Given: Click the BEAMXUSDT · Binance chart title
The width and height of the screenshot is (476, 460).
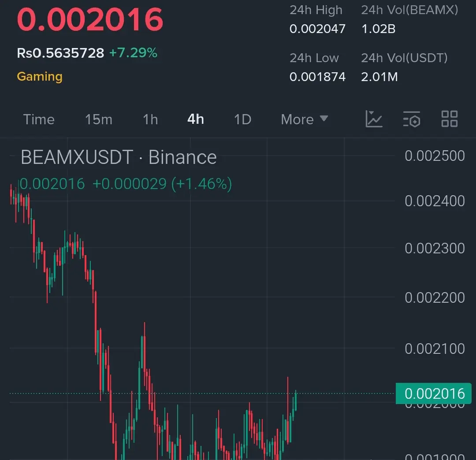Looking at the screenshot, I should [119, 157].
